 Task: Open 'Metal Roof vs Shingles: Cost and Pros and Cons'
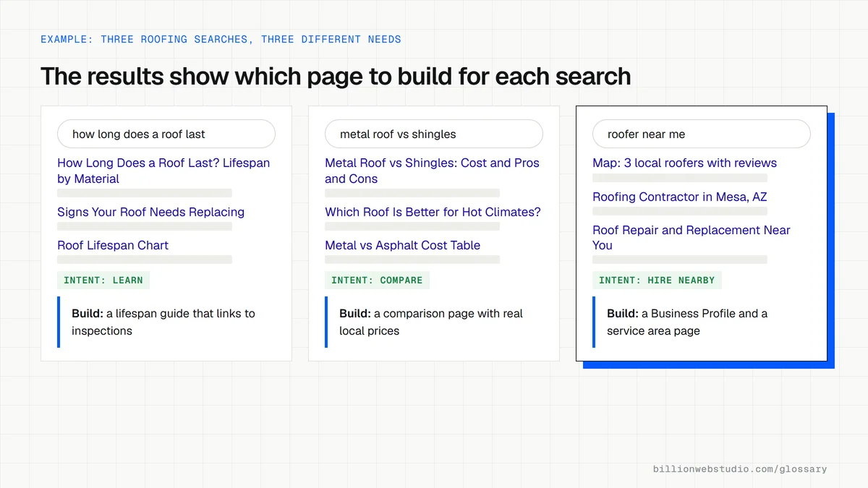click(x=432, y=171)
